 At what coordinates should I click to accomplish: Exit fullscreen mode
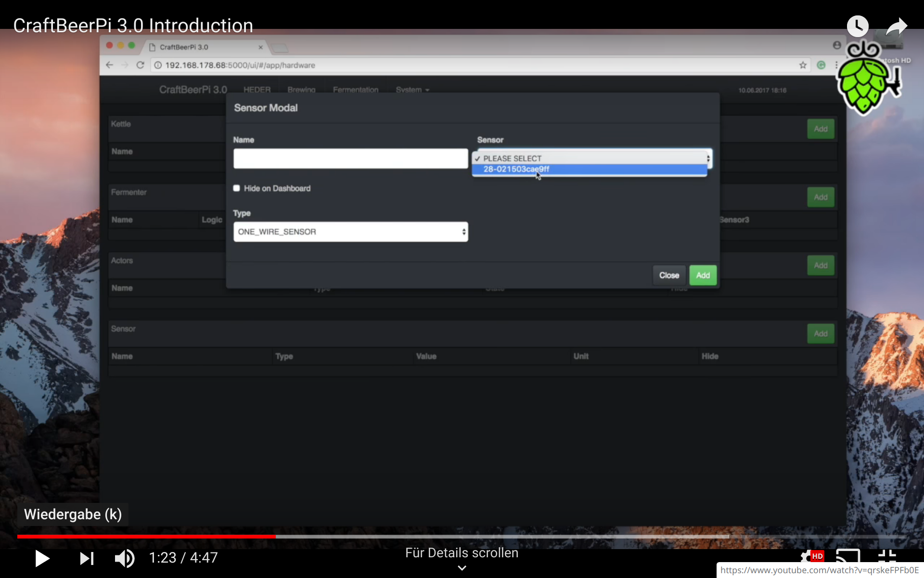pyautogui.click(x=887, y=556)
